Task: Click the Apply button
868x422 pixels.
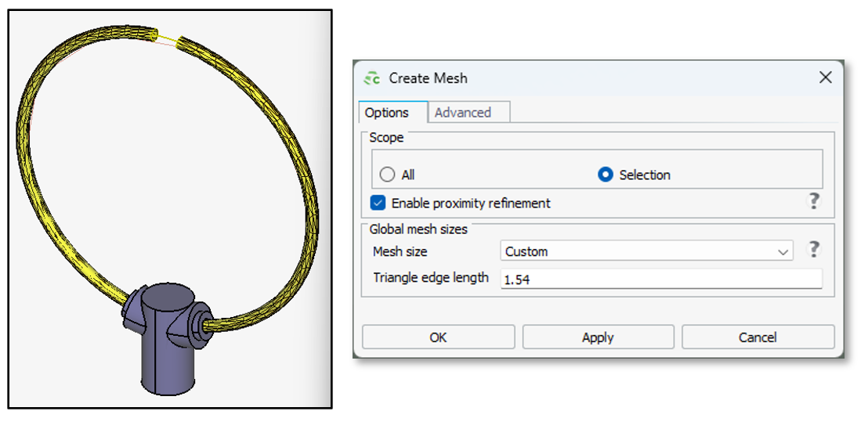Action: coord(598,337)
